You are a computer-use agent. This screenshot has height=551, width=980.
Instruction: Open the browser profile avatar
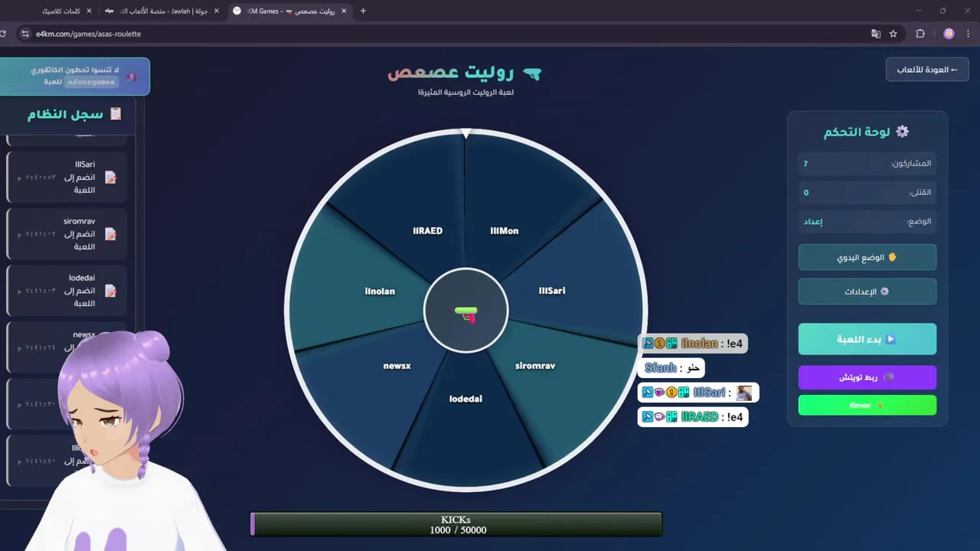949,34
